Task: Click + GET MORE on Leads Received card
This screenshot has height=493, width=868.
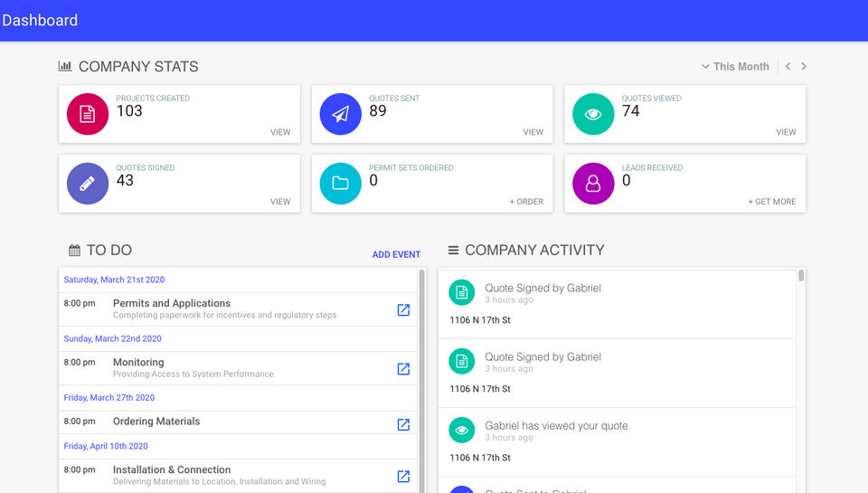Action: [x=772, y=202]
